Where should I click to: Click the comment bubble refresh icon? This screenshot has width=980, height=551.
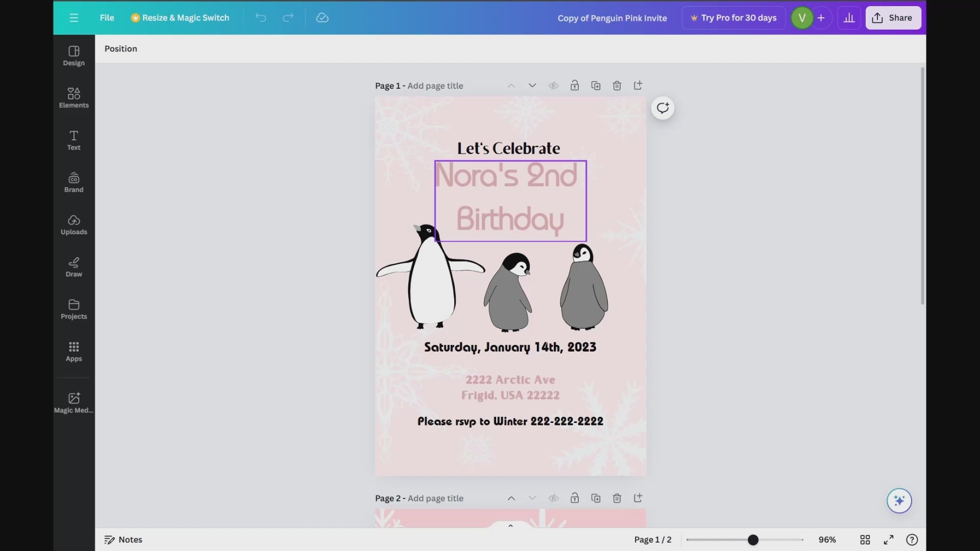pos(663,108)
